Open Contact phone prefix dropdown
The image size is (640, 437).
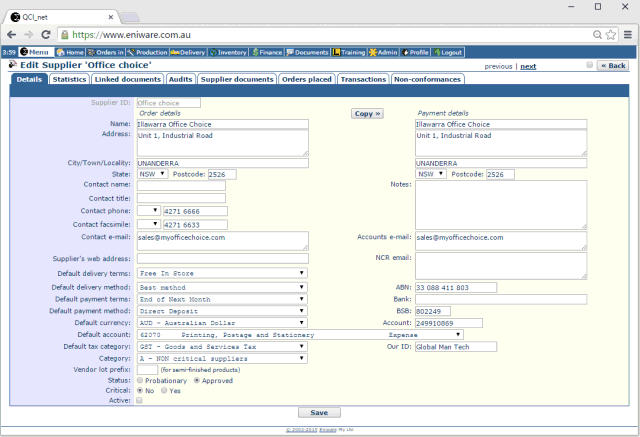149,211
